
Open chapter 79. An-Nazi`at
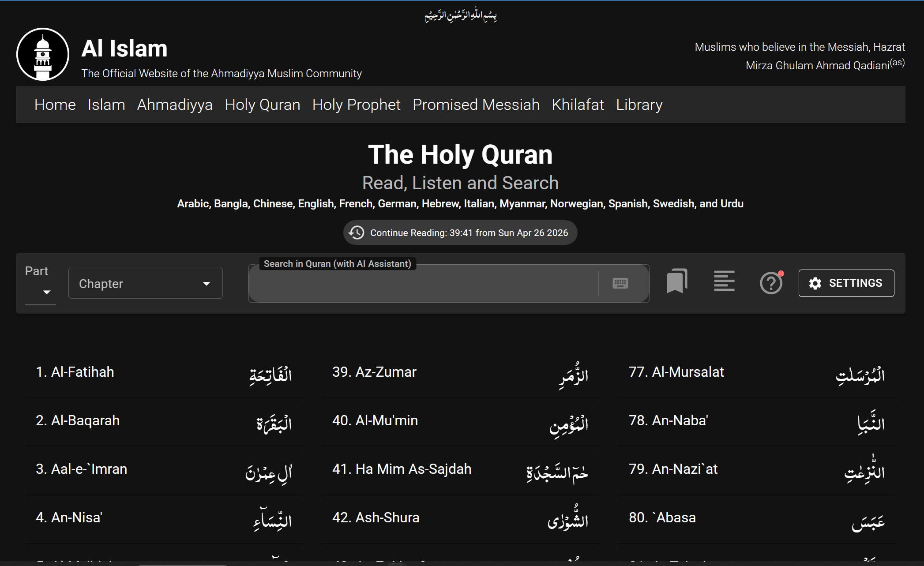[x=757, y=471]
